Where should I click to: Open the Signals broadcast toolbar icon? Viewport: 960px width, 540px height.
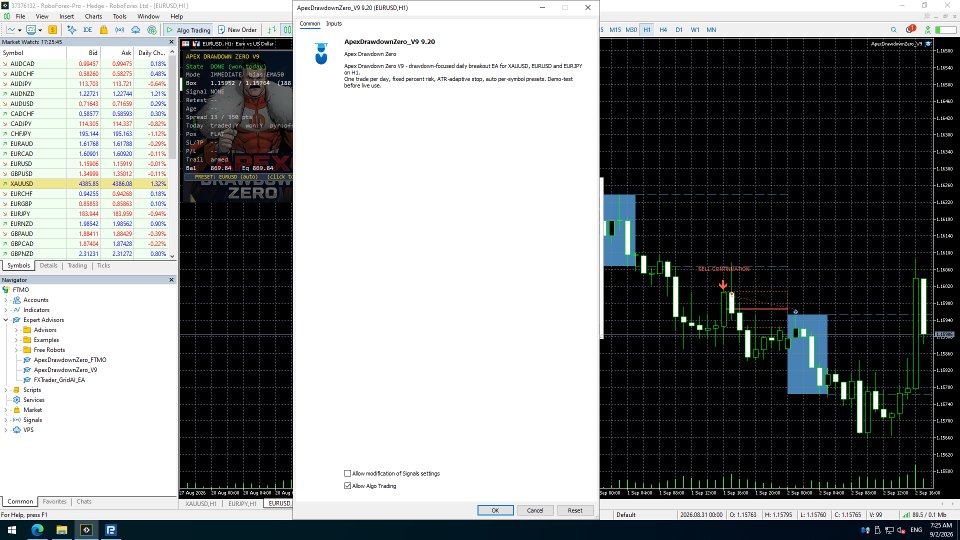(119, 29)
